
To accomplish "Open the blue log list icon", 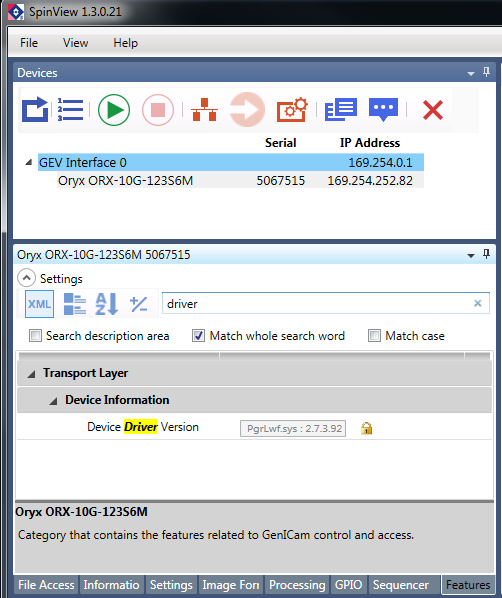I will (x=341, y=110).
